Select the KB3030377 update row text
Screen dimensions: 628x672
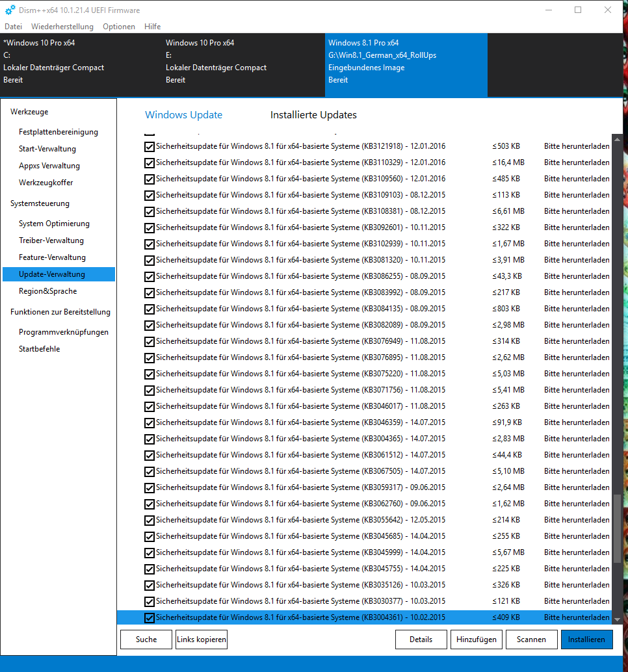tap(300, 602)
